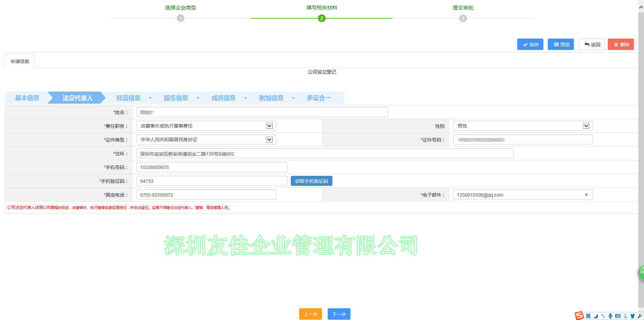Click step 2 circle in progress bar

coord(322,18)
